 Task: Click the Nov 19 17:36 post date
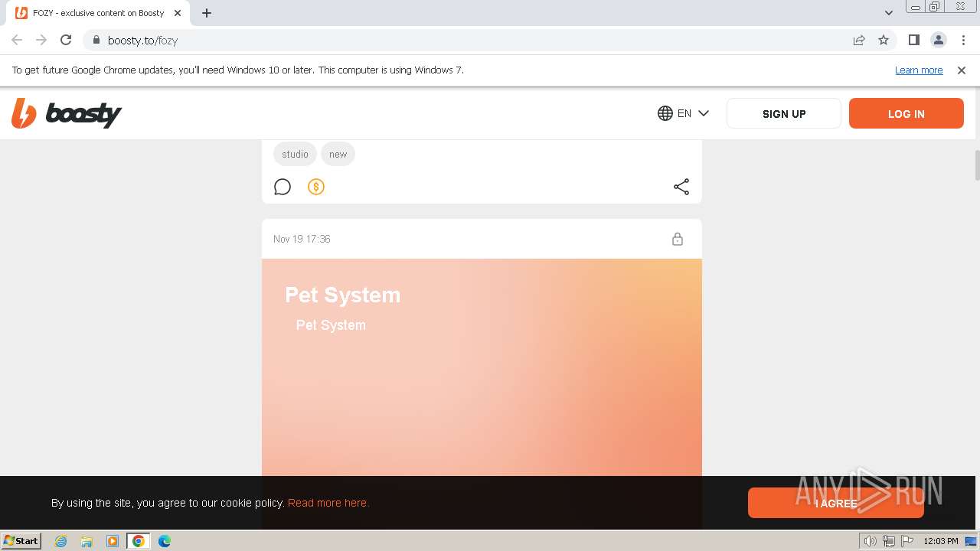point(302,239)
